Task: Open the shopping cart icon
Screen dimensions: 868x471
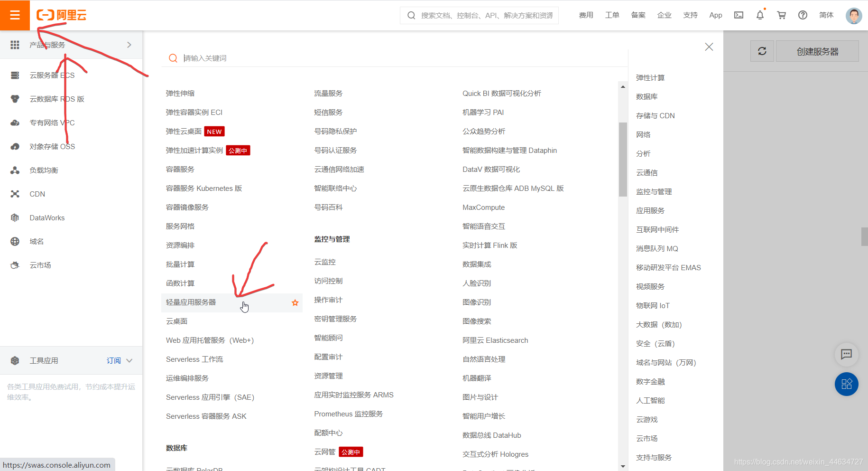Action: pyautogui.click(x=781, y=15)
